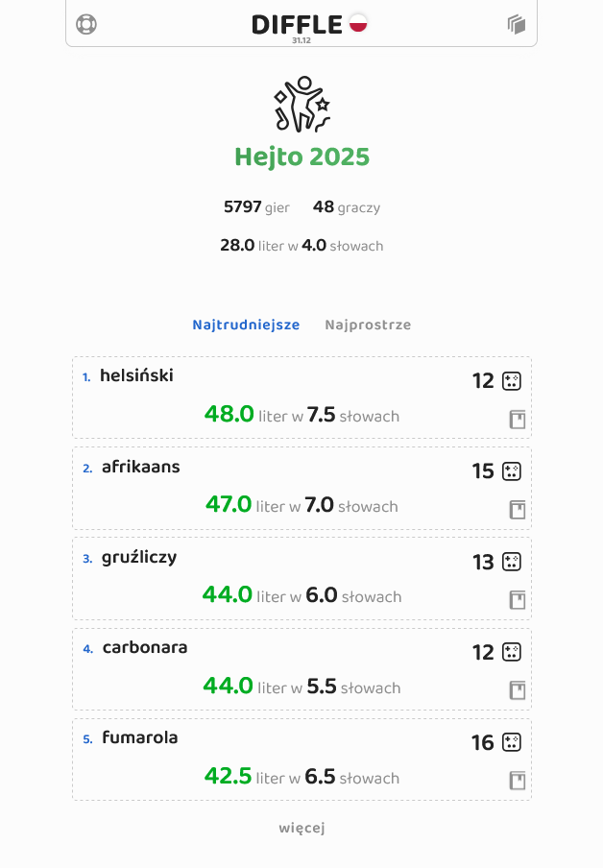
Task: Switch to the Najprostrze tab
Action: tap(368, 325)
